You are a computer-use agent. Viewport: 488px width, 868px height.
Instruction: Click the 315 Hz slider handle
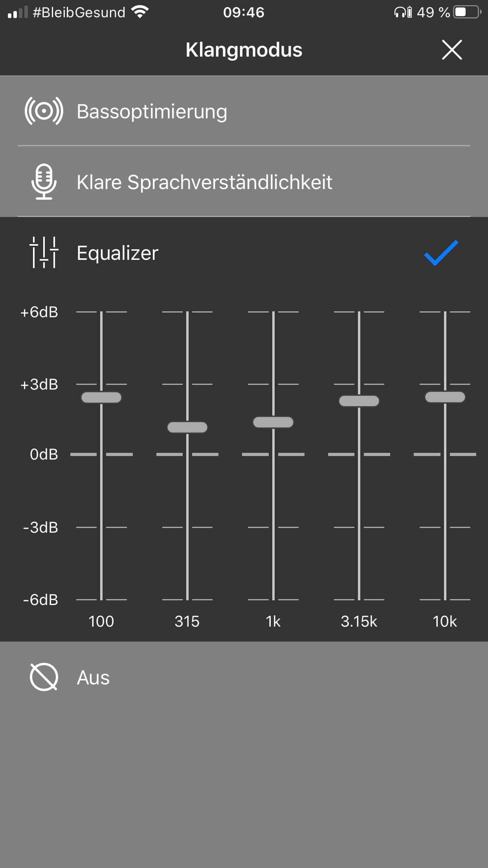click(x=187, y=427)
